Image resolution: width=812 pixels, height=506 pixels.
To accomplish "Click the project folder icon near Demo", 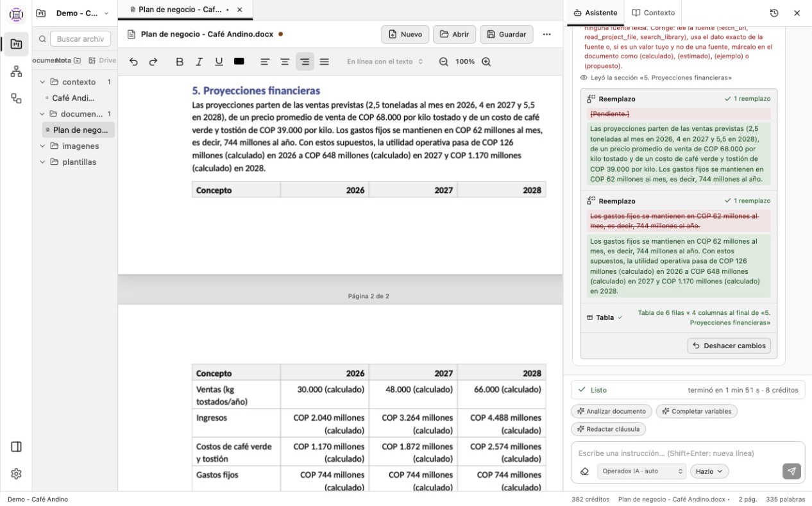I will 41,13.
